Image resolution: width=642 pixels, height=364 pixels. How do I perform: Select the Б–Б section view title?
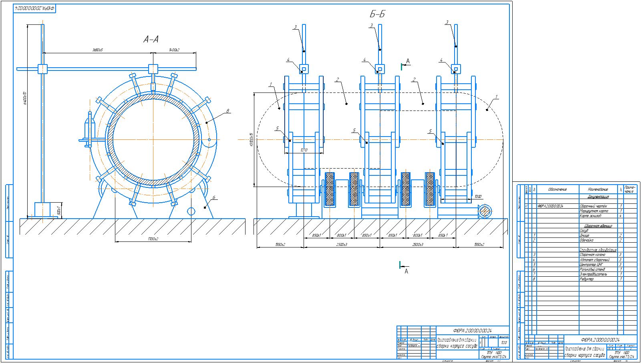click(x=377, y=15)
